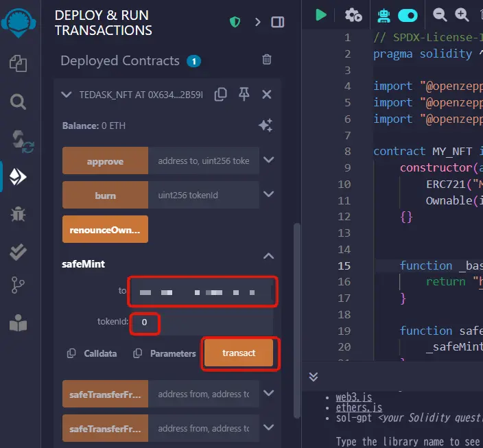Click the 'safeMint' function label
Image resolution: width=483 pixels, height=448 pixels.
pyautogui.click(x=84, y=264)
